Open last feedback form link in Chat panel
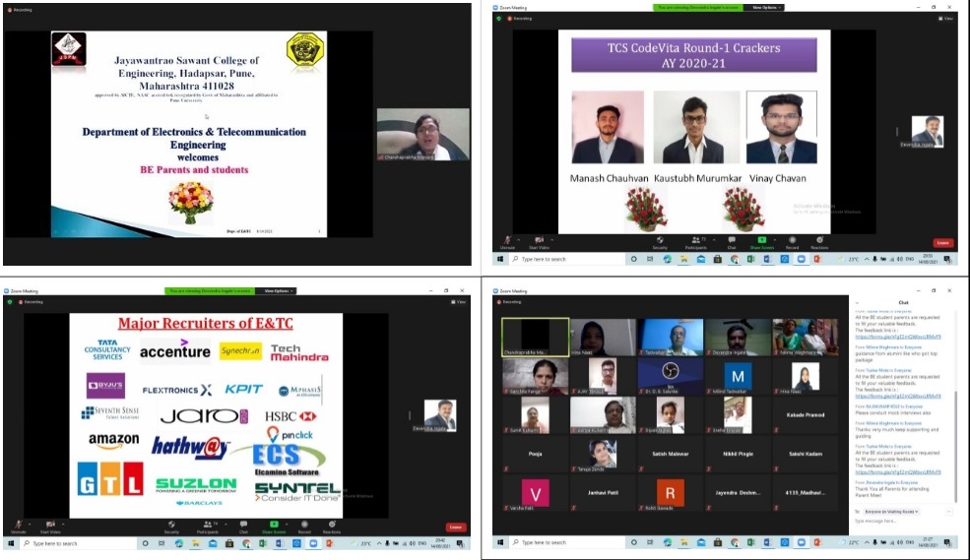 [x=898, y=471]
